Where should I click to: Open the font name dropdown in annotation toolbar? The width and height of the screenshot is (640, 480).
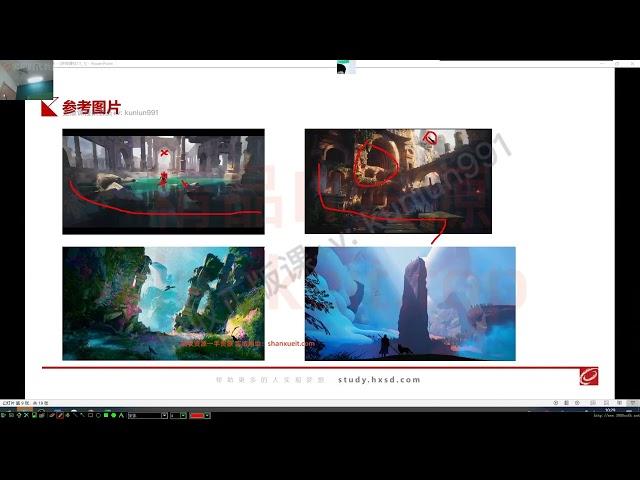pyautogui.click(x=164, y=416)
